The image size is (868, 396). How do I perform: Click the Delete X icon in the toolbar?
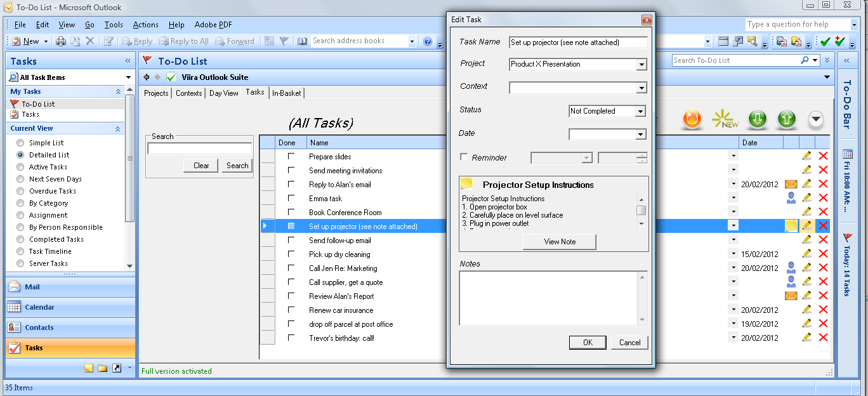[x=90, y=41]
